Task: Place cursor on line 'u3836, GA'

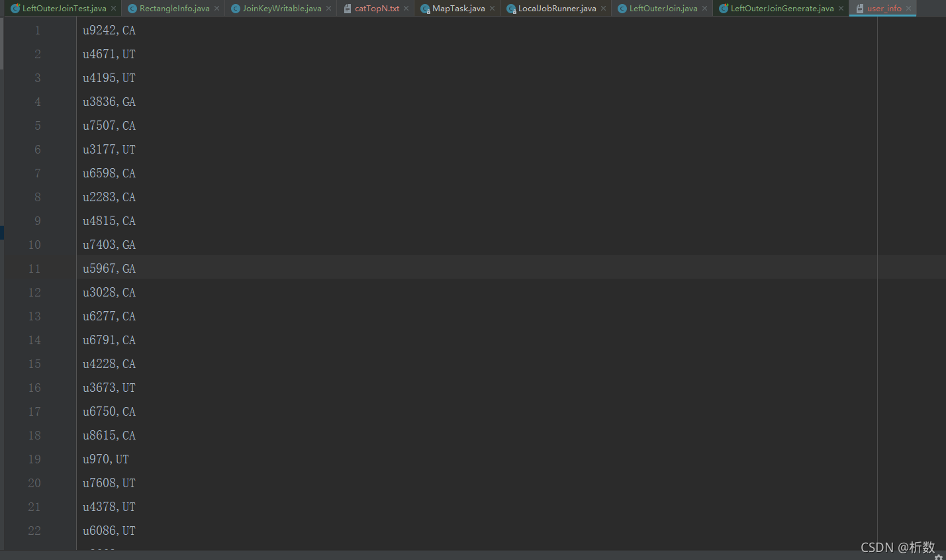Action: tap(109, 102)
